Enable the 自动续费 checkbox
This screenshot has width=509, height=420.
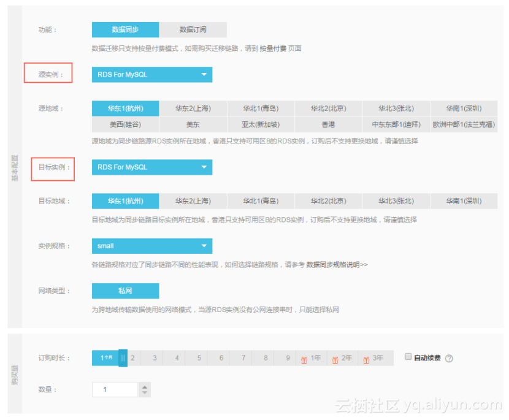coord(408,357)
